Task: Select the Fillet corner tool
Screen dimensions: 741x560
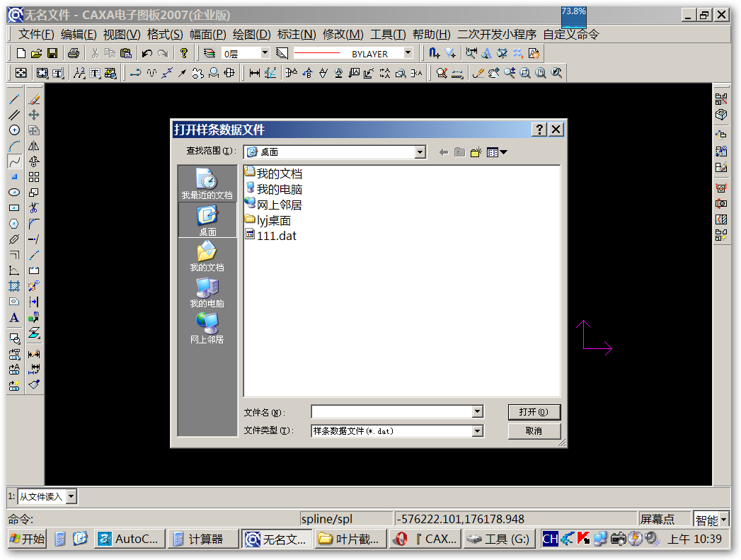Action: pos(34,224)
